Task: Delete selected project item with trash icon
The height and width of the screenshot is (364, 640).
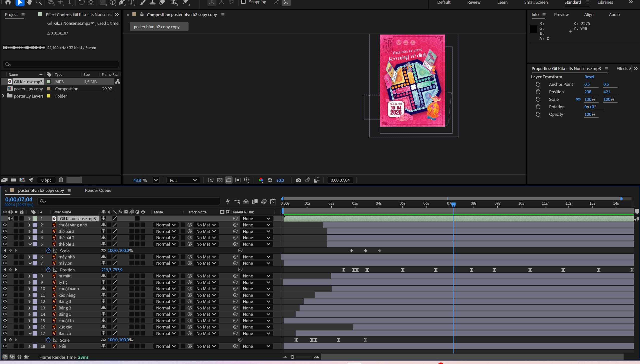Action: click(61, 180)
